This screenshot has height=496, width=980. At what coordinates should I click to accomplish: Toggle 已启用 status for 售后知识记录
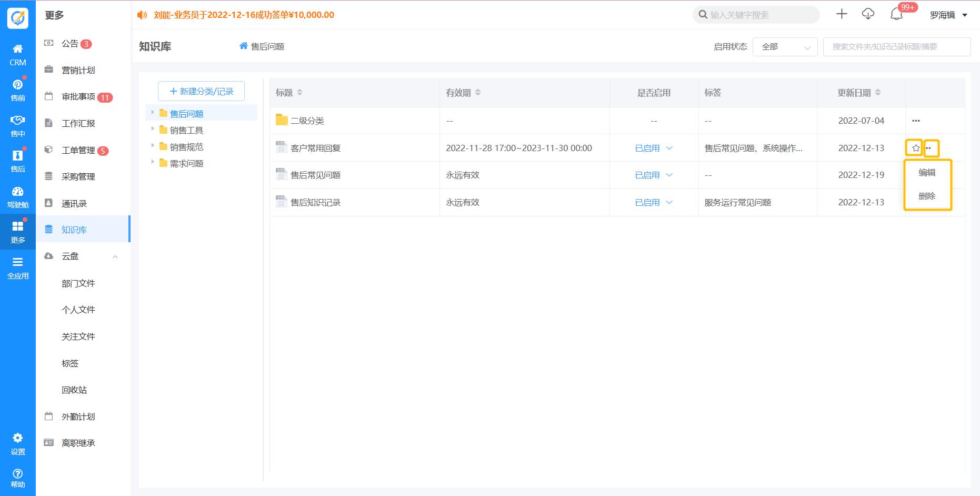654,202
